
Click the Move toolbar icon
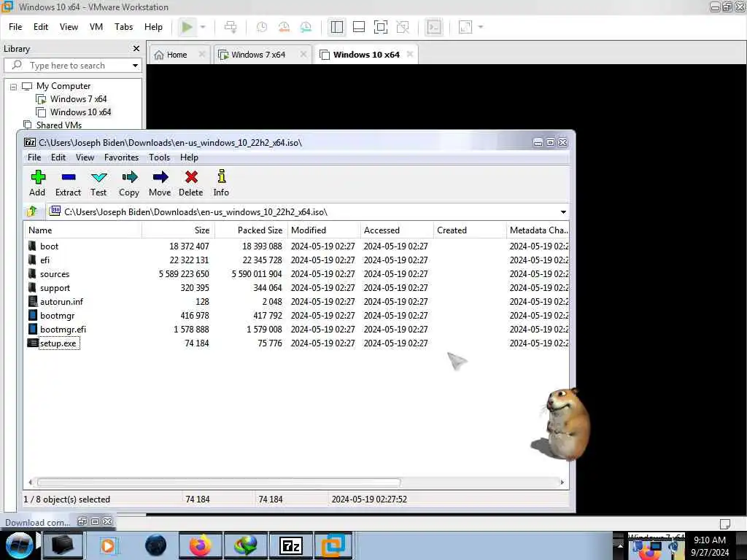pyautogui.click(x=160, y=183)
